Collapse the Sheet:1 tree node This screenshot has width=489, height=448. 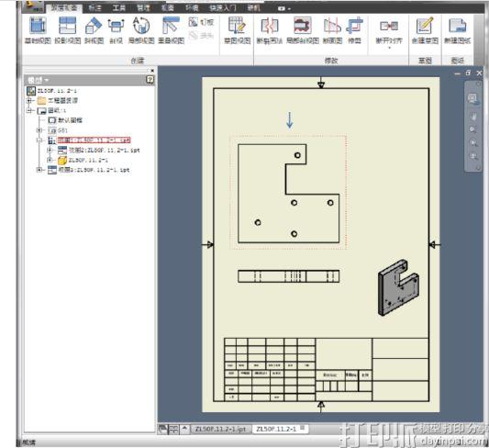(x=29, y=110)
